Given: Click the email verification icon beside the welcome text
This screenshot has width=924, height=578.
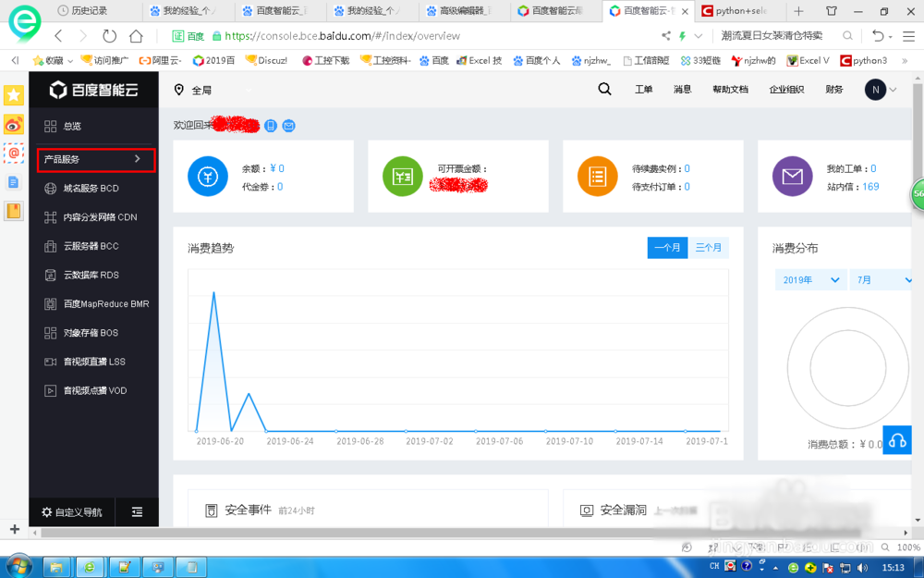Looking at the screenshot, I should coord(288,126).
